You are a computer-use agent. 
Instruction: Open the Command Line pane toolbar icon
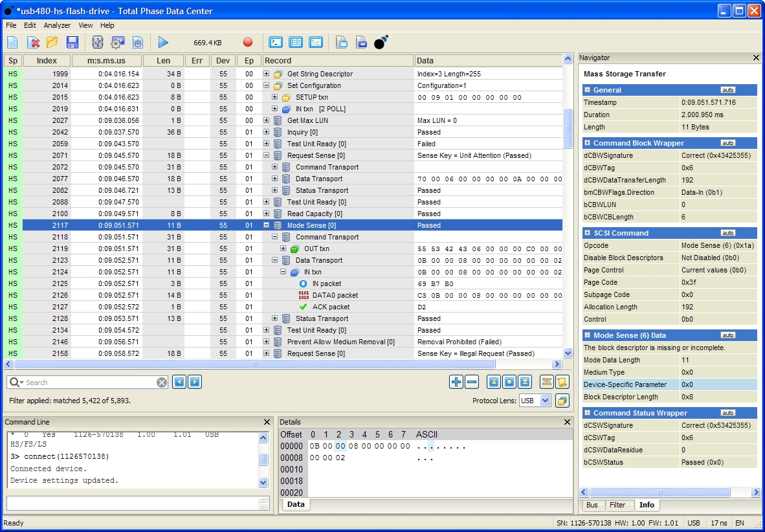click(276, 43)
